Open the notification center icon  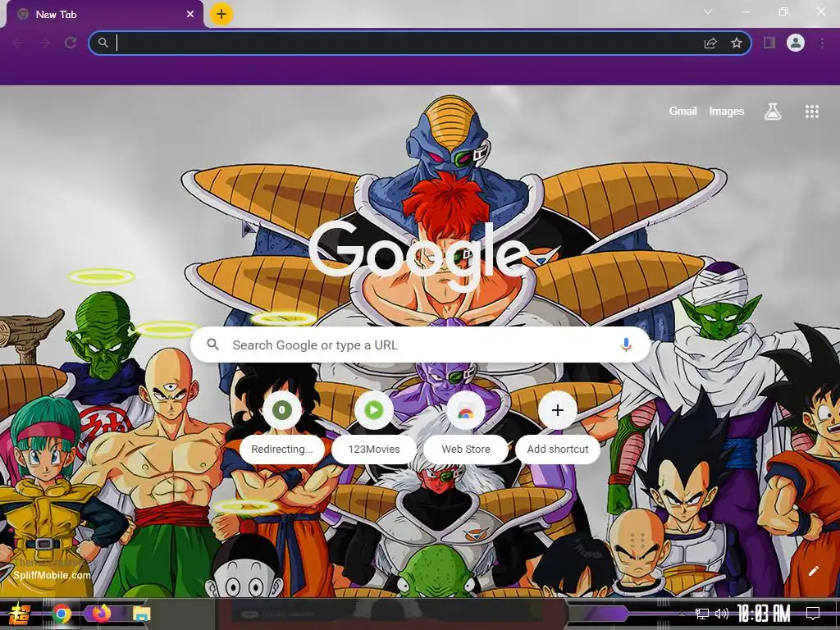click(813, 614)
